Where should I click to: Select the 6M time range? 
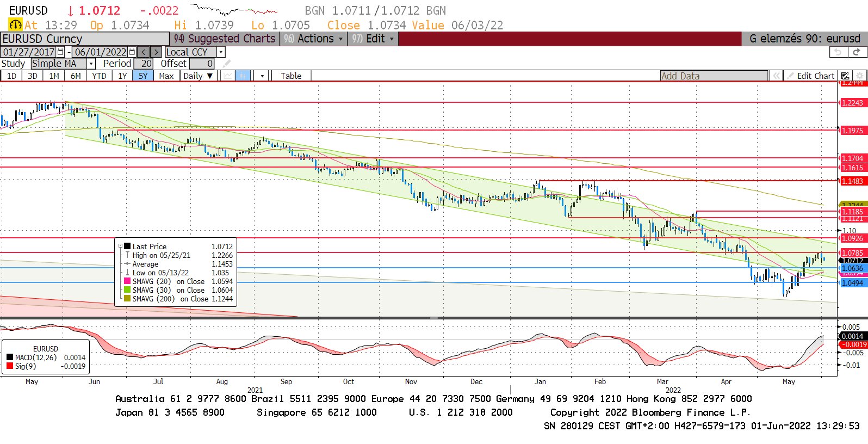[x=76, y=76]
